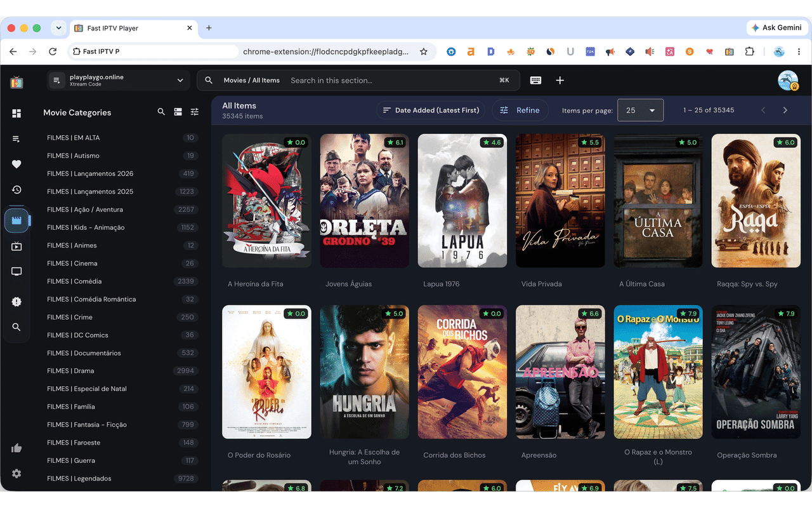Select FILMES | Faroeste category
This screenshot has height=508, width=812.
point(121,443)
